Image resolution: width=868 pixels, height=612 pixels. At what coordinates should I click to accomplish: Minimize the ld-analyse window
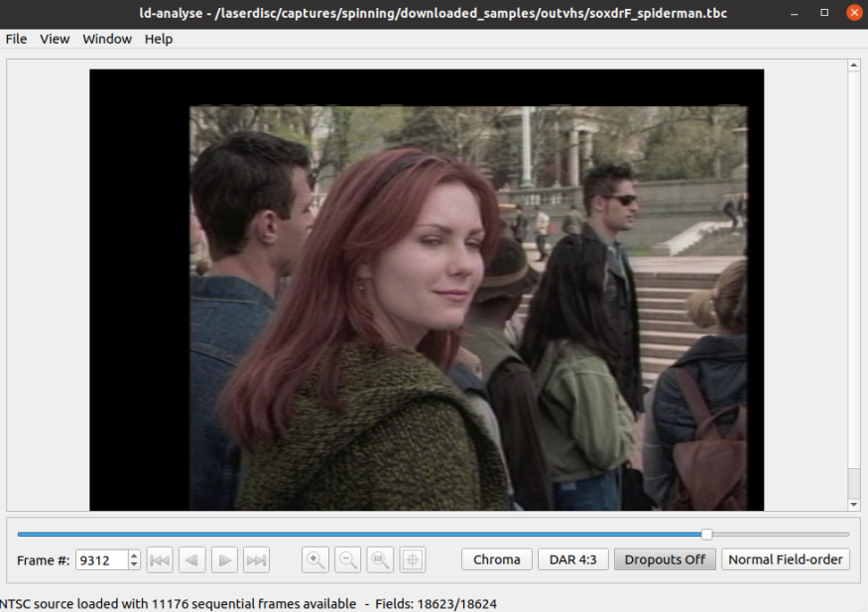pos(795,13)
